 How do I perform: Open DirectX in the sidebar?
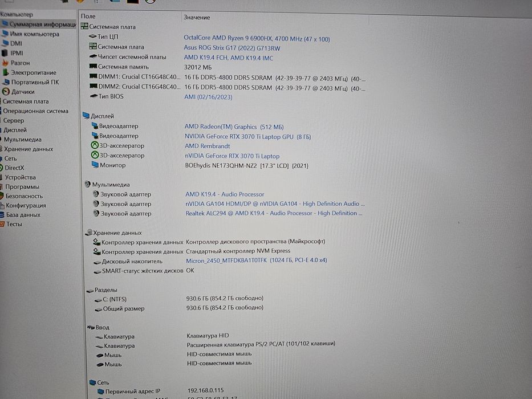[14, 168]
